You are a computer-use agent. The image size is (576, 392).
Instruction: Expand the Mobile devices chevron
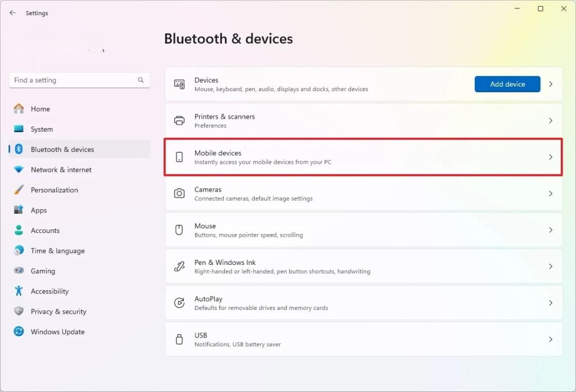551,157
